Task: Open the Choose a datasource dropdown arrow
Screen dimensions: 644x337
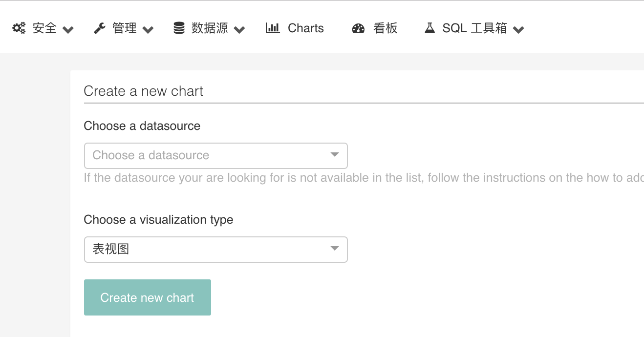Action: (335, 155)
